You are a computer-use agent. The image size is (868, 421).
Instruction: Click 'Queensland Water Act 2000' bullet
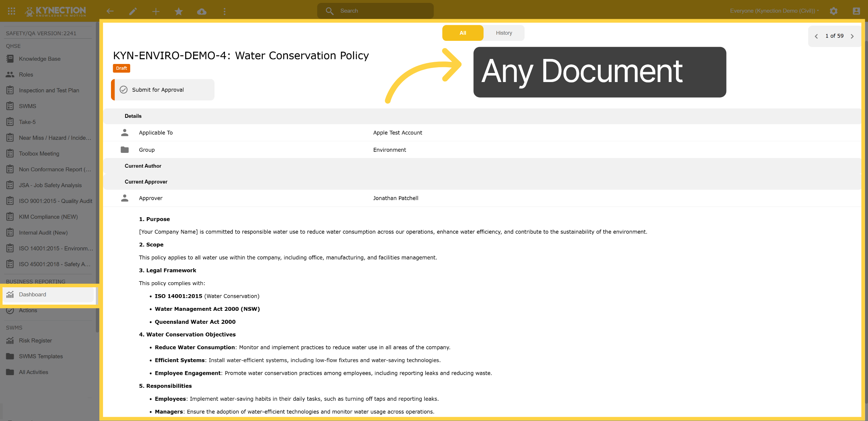click(x=195, y=322)
